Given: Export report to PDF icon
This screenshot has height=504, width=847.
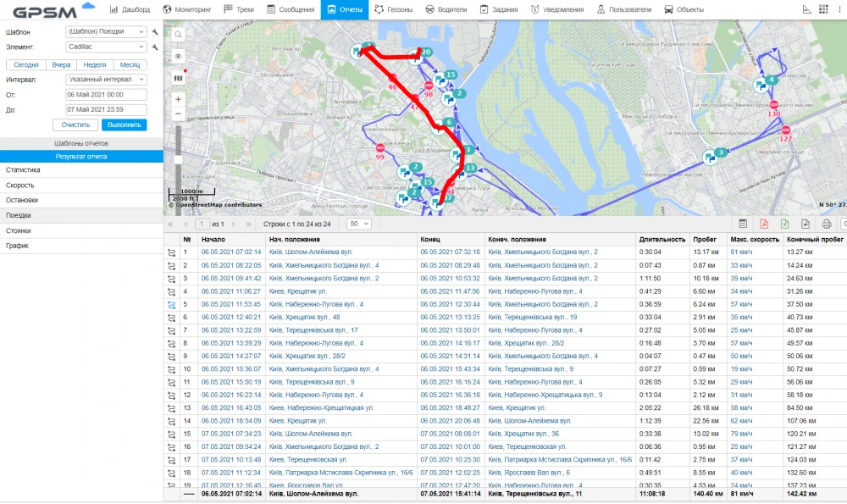Looking at the screenshot, I should pos(764,224).
